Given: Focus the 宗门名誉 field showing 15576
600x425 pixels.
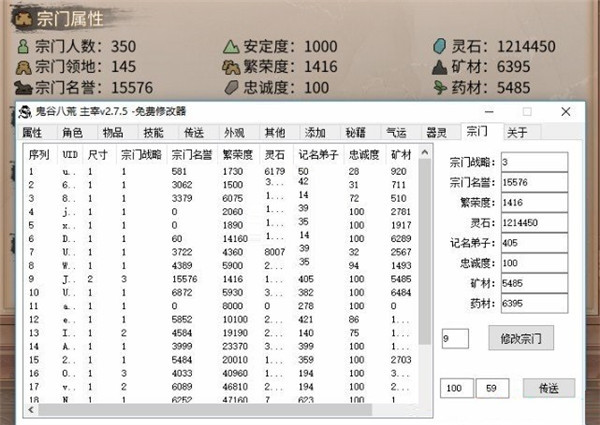Looking at the screenshot, I should [534, 182].
